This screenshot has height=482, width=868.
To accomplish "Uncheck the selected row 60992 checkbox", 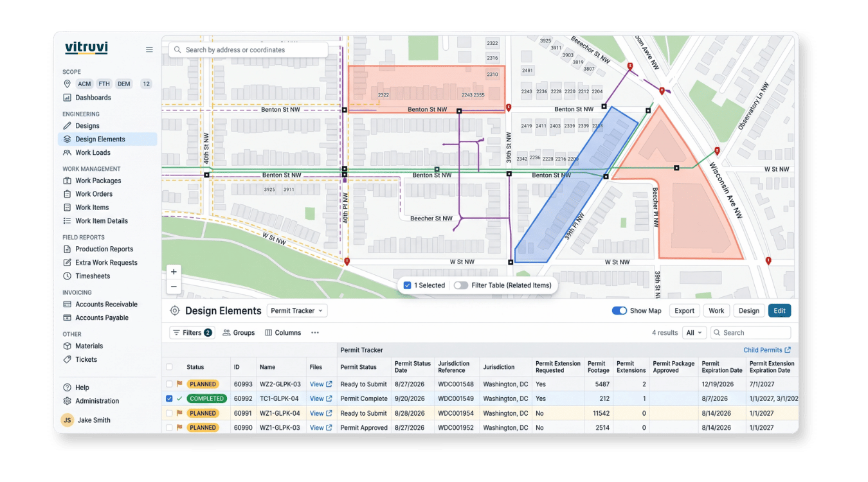I will tap(169, 398).
